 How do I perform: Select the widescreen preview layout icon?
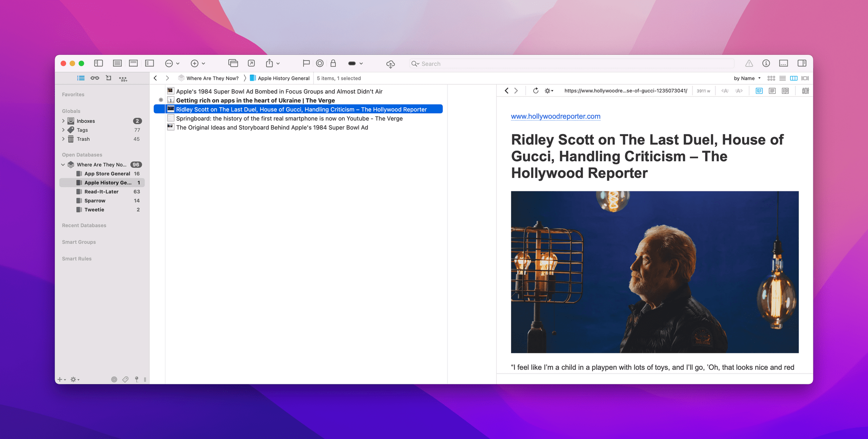[150, 63]
